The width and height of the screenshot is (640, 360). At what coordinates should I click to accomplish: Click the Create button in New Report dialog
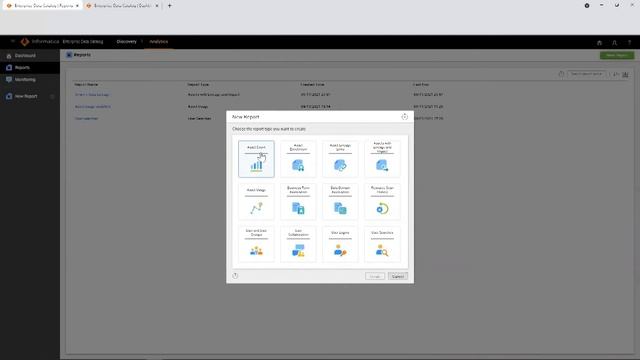pyautogui.click(x=375, y=276)
